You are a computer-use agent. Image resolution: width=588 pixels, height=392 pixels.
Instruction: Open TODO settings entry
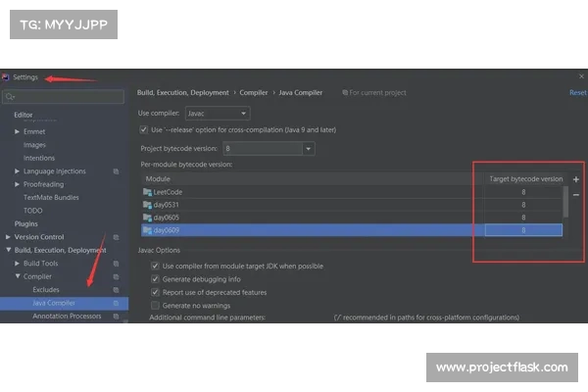[x=33, y=211]
